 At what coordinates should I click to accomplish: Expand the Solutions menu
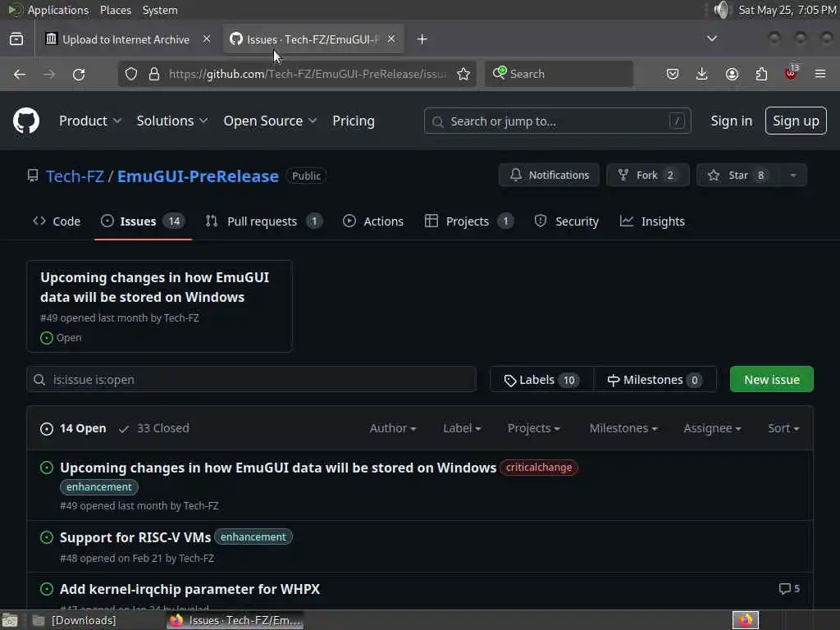172,121
